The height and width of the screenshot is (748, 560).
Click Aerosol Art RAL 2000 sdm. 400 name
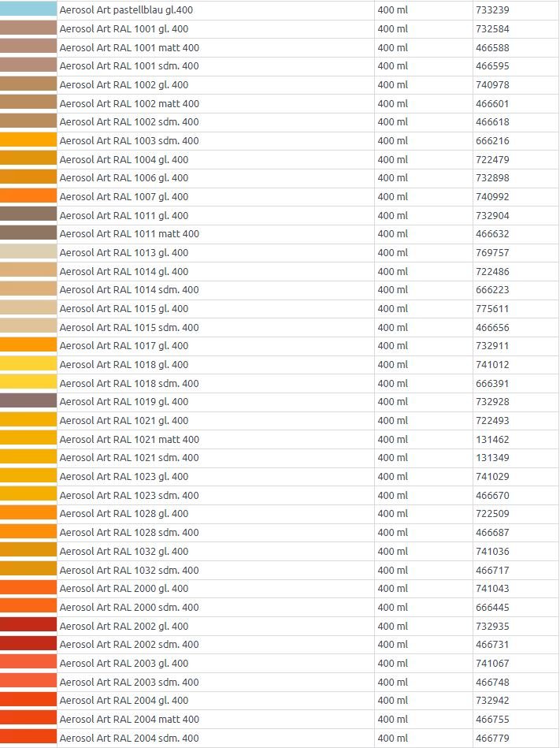coord(129,607)
